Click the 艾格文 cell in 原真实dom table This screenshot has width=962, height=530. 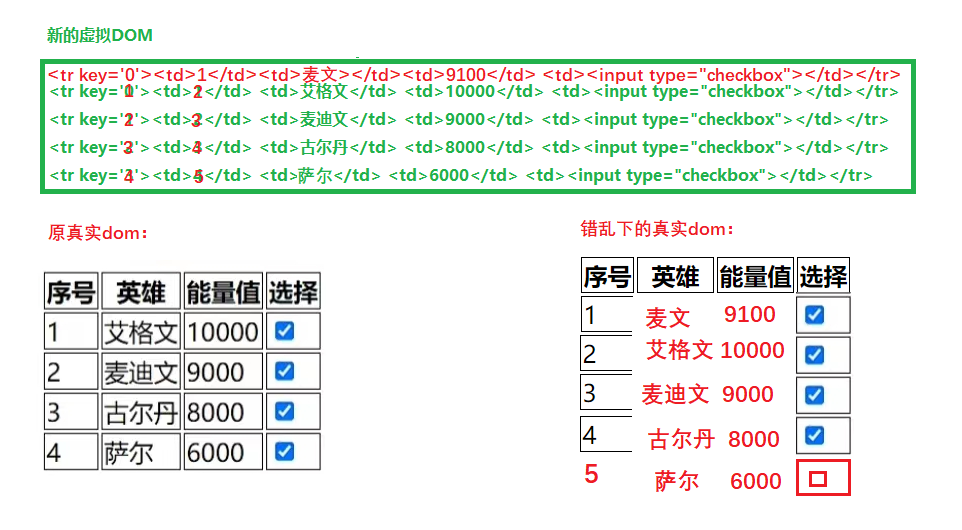coord(141,332)
